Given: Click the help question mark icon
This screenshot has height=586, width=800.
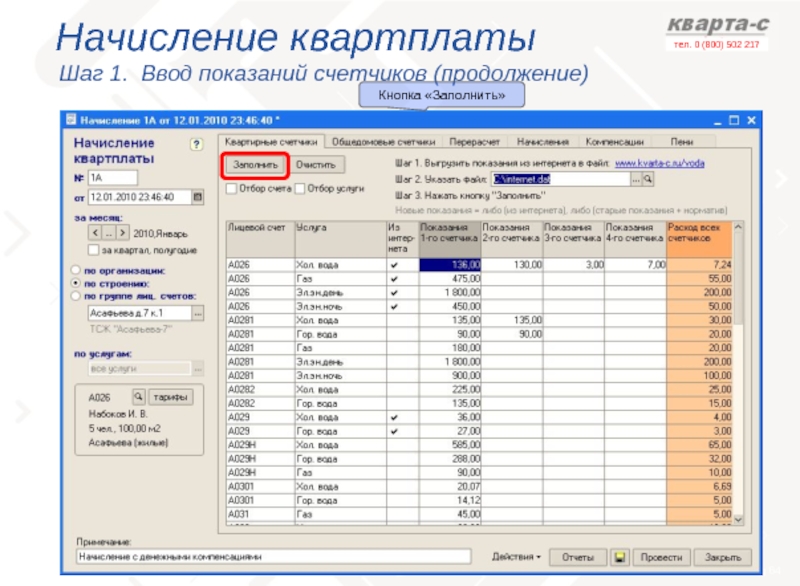Looking at the screenshot, I should pyautogui.click(x=196, y=144).
